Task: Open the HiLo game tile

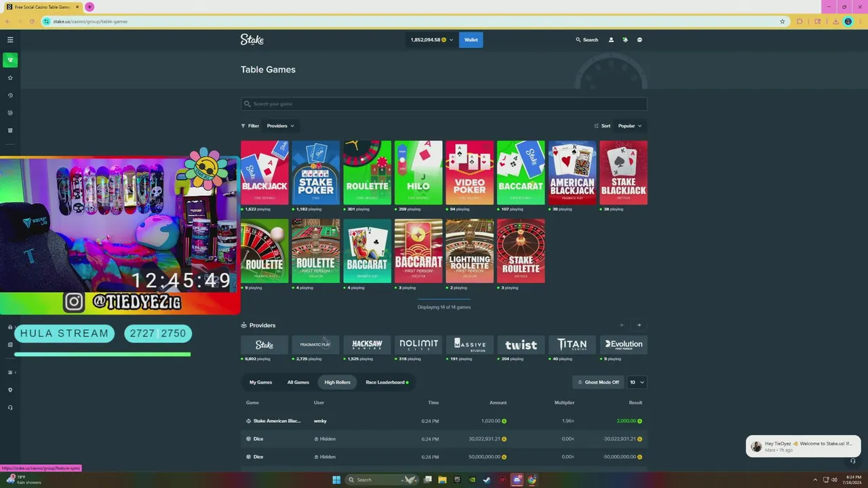Action: (418, 173)
